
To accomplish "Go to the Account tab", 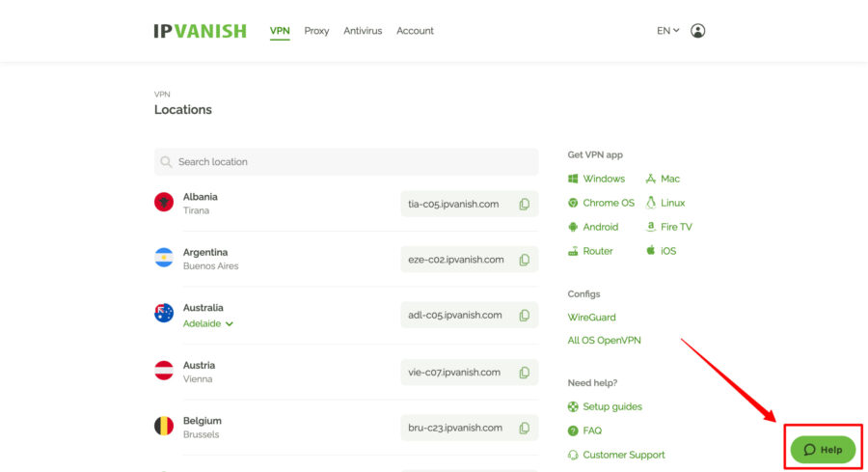I will pos(415,31).
